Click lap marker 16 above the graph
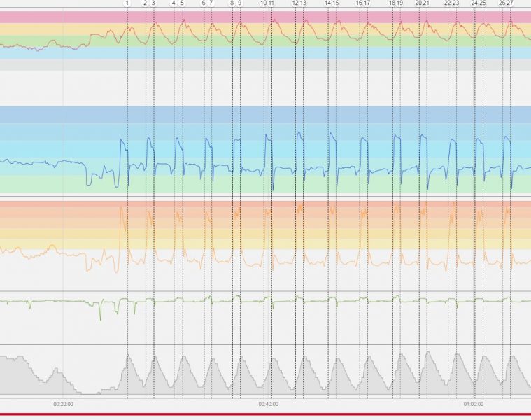 359,3
